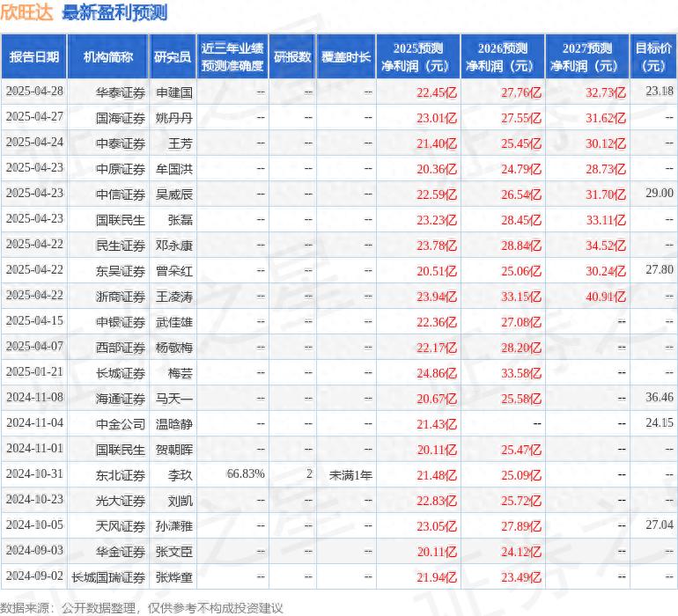Click researcher name 杨敬梅
Viewport: 678px width, 616px height.
pos(174,348)
